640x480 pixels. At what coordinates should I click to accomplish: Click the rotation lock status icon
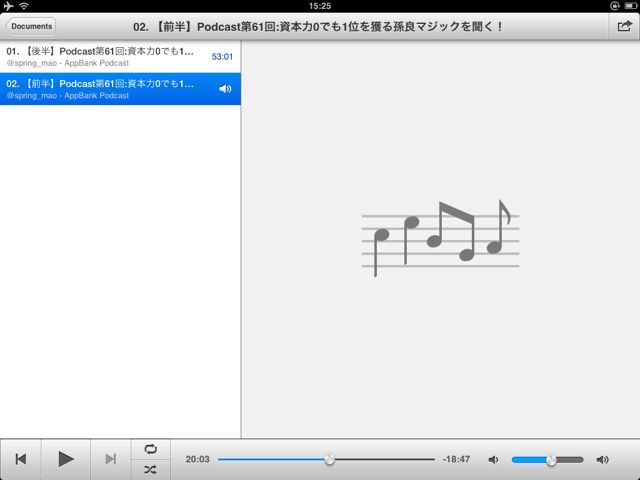[x=615, y=6]
